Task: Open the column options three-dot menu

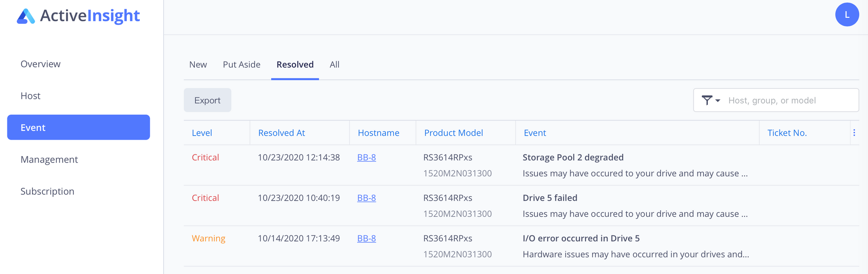Action: pyautogui.click(x=854, y=133)
